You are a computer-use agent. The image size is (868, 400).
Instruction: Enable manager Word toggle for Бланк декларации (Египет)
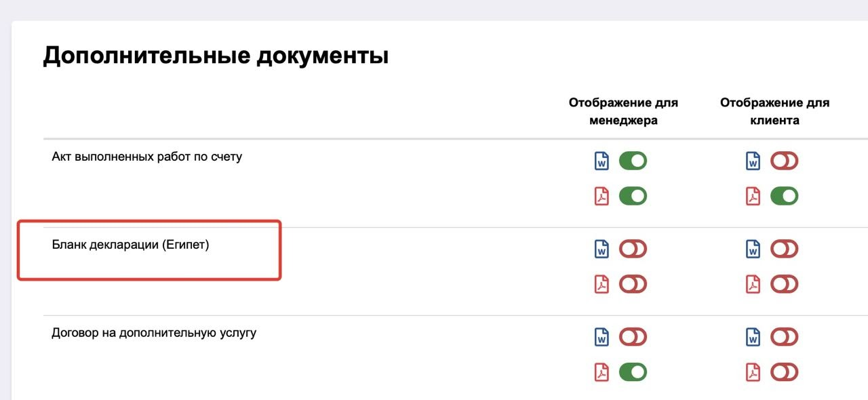tap(633, 249)
